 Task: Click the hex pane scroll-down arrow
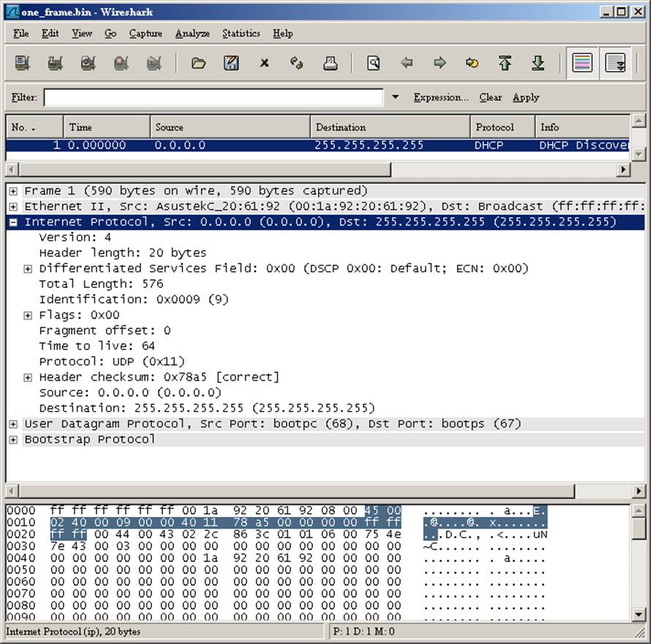pyautogui.click(x=639, y=615)
